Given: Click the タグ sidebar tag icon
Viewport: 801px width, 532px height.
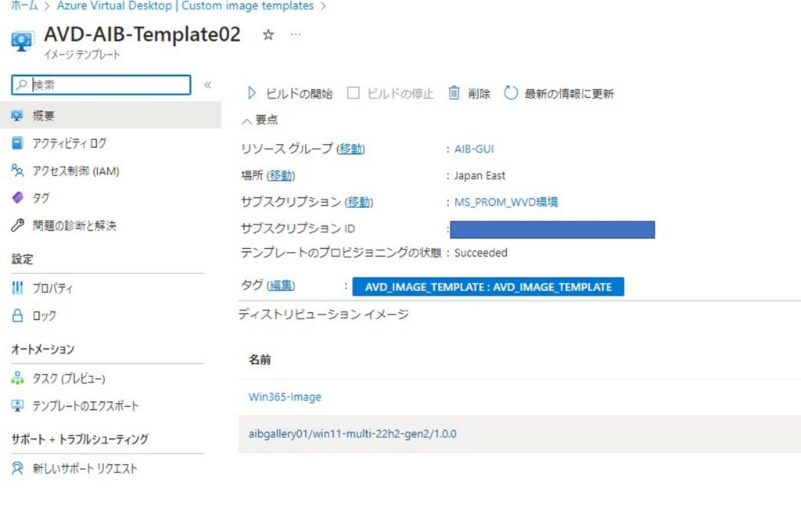Looking at the screenshot, I should [17, 198].
